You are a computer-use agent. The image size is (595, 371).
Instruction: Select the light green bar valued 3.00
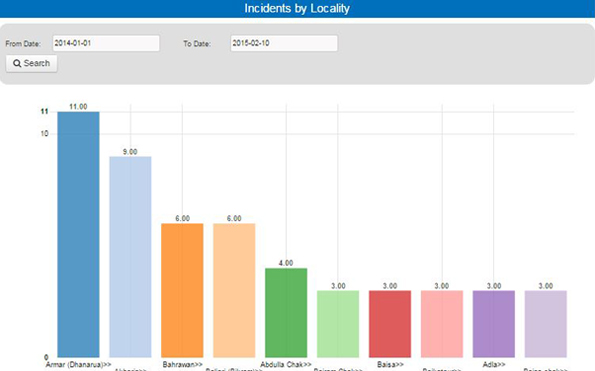point(338,324)
